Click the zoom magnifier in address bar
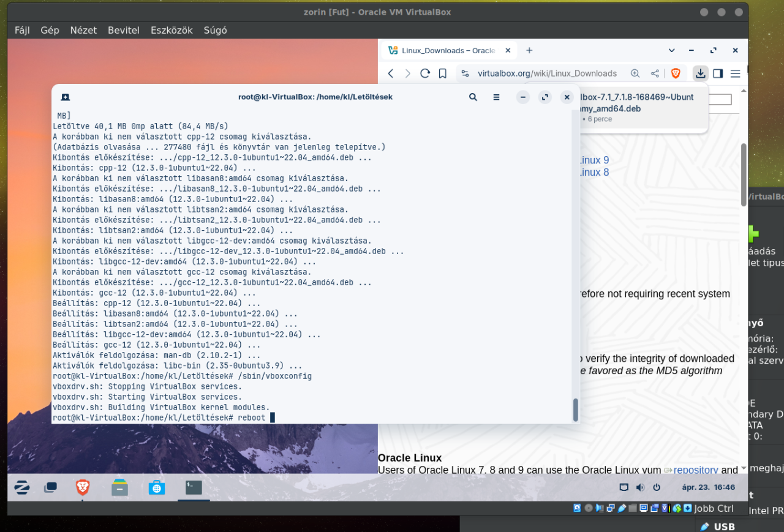 tap(635, 73)
